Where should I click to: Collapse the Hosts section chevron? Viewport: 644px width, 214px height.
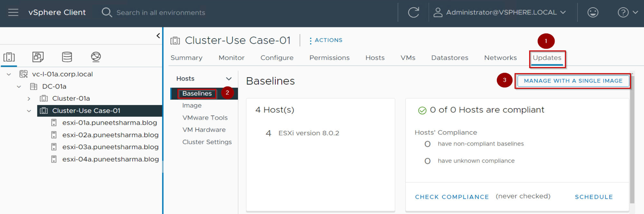(x=229, y=79)
